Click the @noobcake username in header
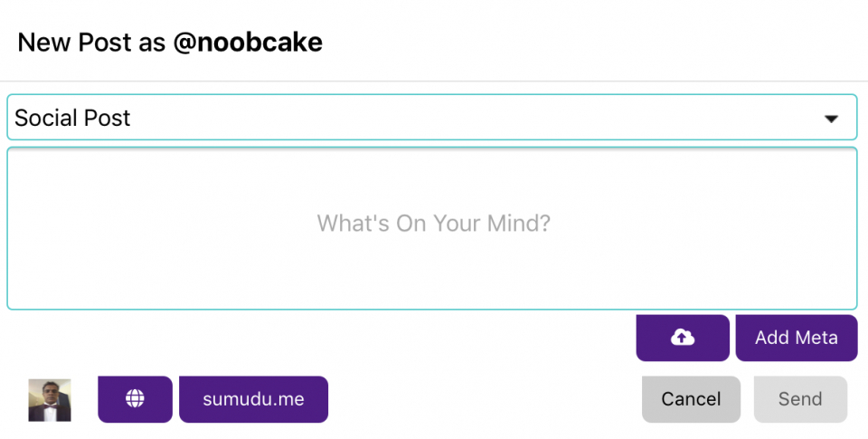Screen dimensions: 868x439 [x=248, y=42]
